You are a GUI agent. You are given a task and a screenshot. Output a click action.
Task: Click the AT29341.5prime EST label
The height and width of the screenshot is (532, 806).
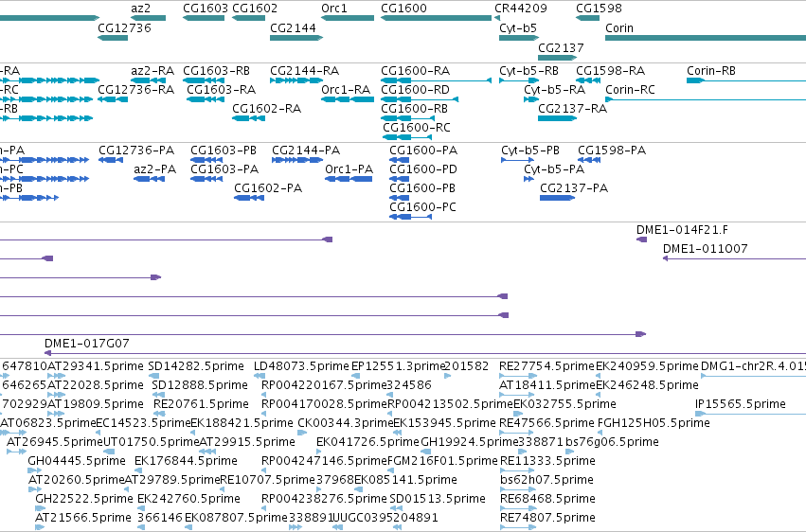pos(96,366)
